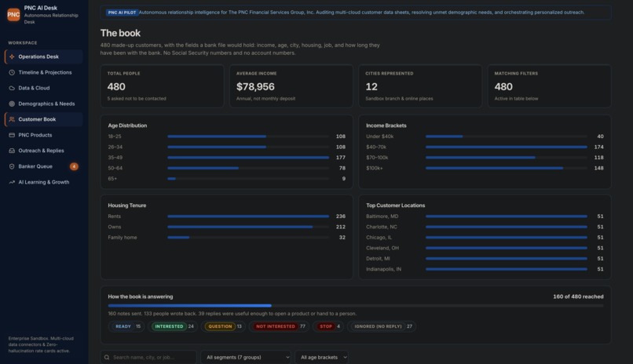The image size is (633, 364).
Task: Click the '18-25' age row label
Action: pyautogui.click(x=115, y=136)
